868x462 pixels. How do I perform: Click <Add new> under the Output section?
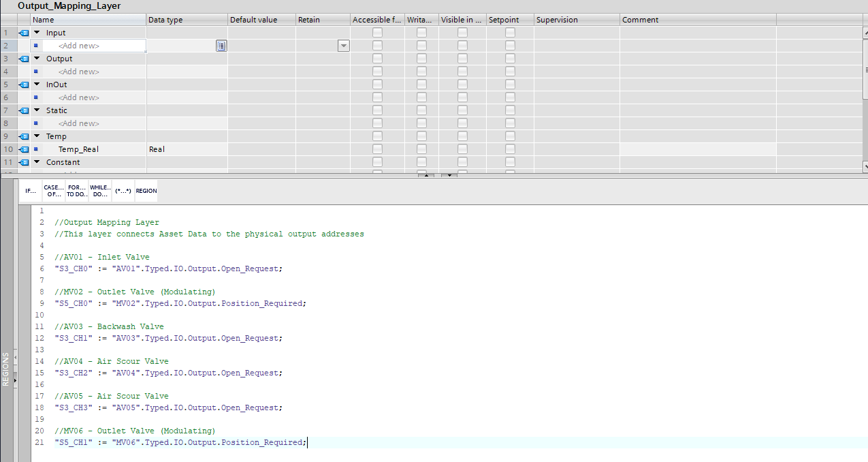(79, 72)
